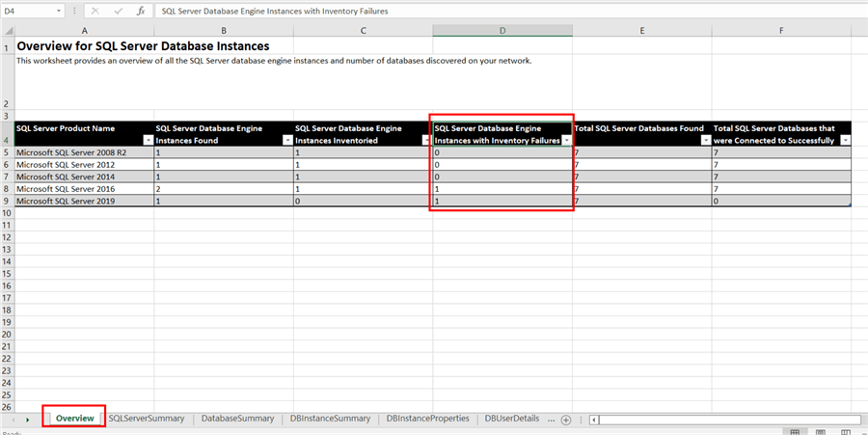This screenshot has height=435, width=868.
Task: Click the sheet tab scroll right arrow
Action: point(27,421)
